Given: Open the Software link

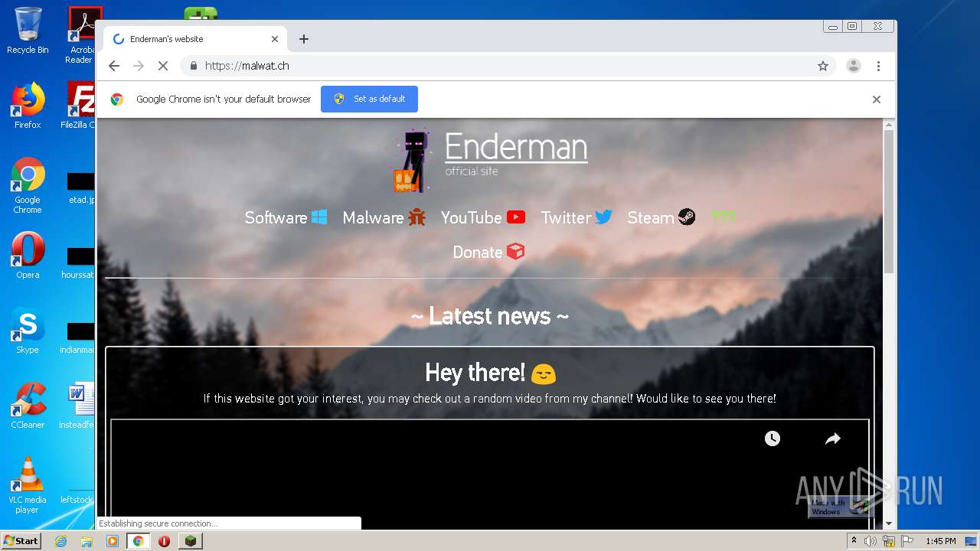Looking at the screenshot, I should [286, 217].
